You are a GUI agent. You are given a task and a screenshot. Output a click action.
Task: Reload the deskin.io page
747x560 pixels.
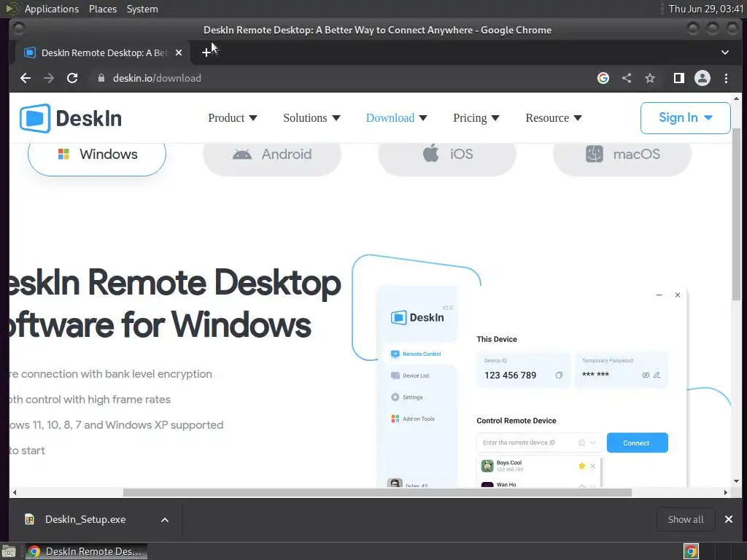pyautogui.click(x=72, y=78)
